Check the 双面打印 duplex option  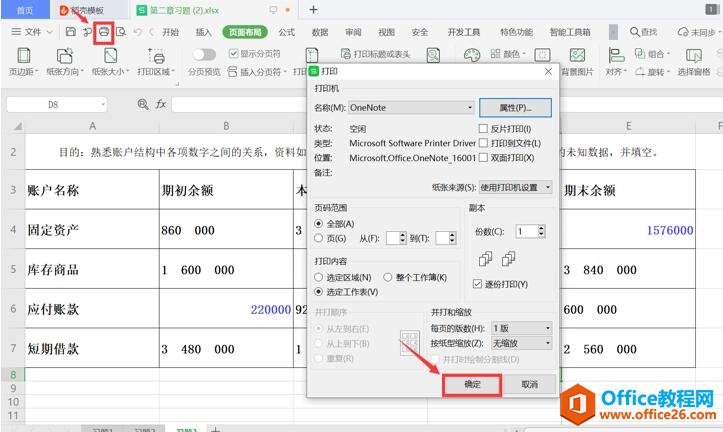point(484,157)
